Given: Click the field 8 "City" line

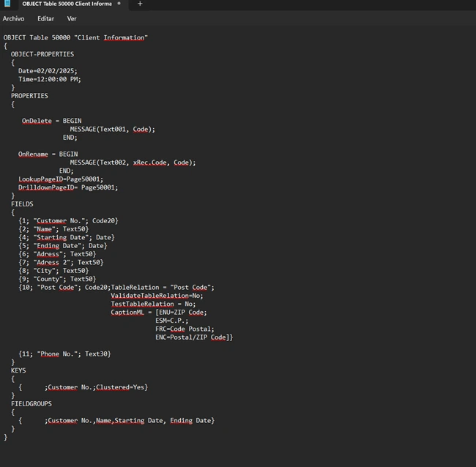Looking at the screenshot, I should (53, 271).
